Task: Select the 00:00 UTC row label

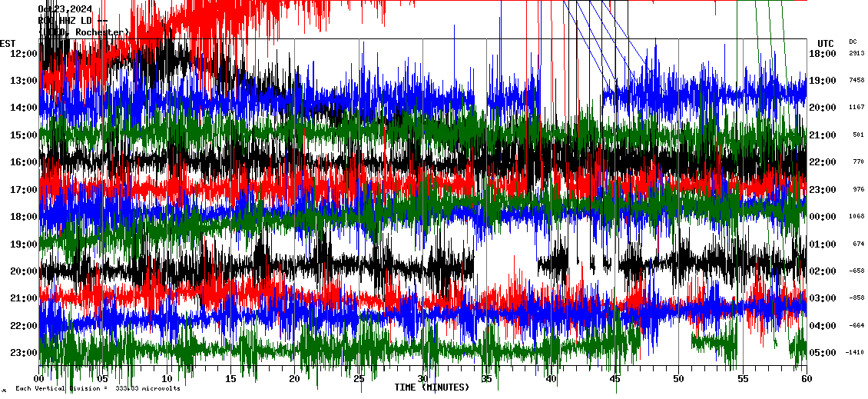Action: pos(822,217)
